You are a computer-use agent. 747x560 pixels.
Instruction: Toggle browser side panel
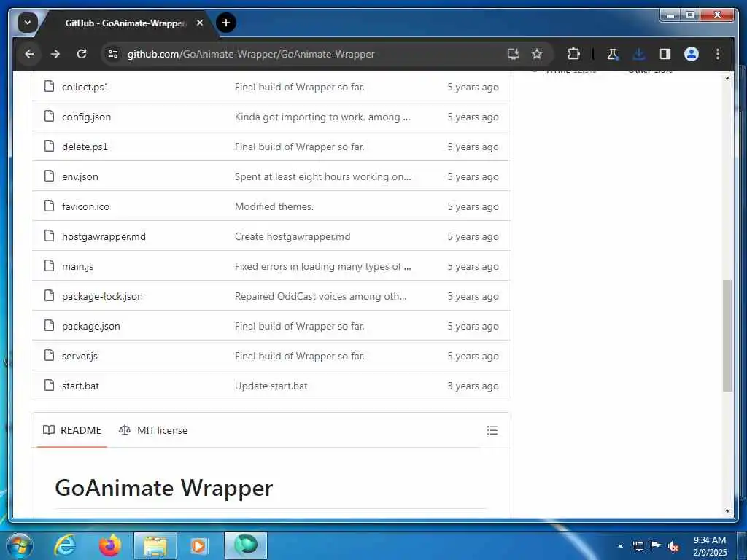coord(665,54)
